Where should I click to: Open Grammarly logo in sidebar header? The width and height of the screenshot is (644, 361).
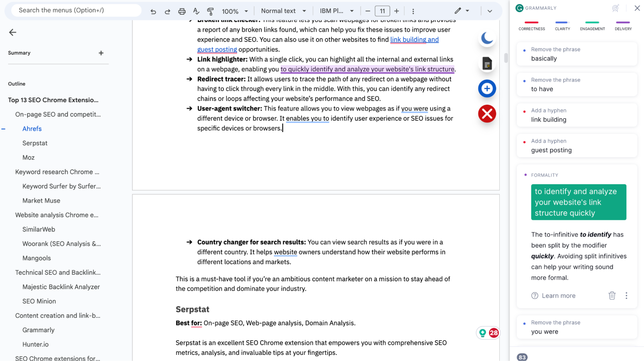519,8
